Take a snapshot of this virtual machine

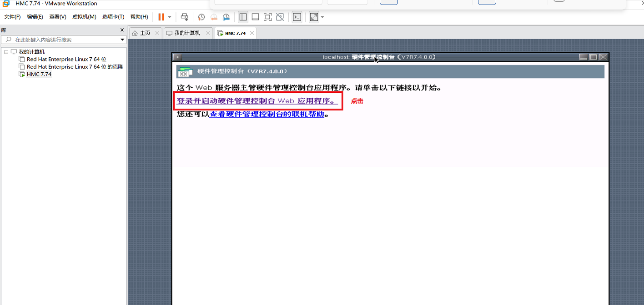[x=201, y=17]
